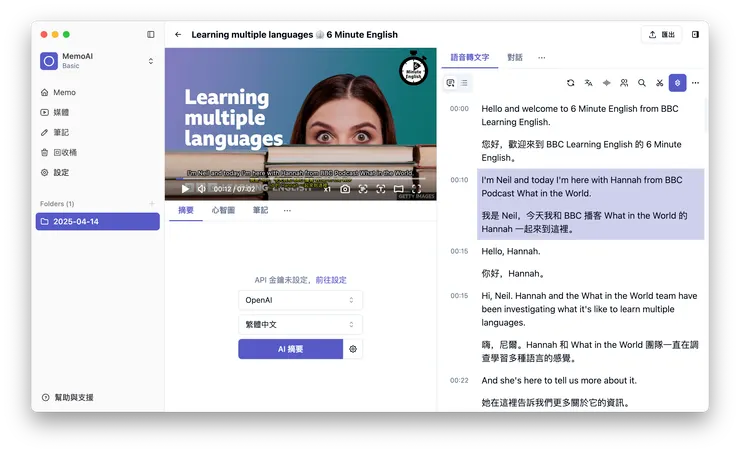The width and height of the screenshot is (740, 453).
Task: Mute the video volume
Action: coord(201,189)
